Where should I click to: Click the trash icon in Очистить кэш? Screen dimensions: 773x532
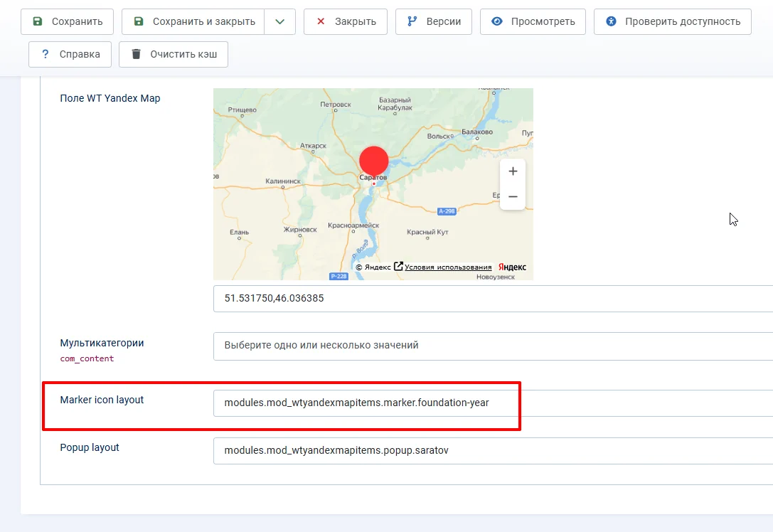point(136,54)
